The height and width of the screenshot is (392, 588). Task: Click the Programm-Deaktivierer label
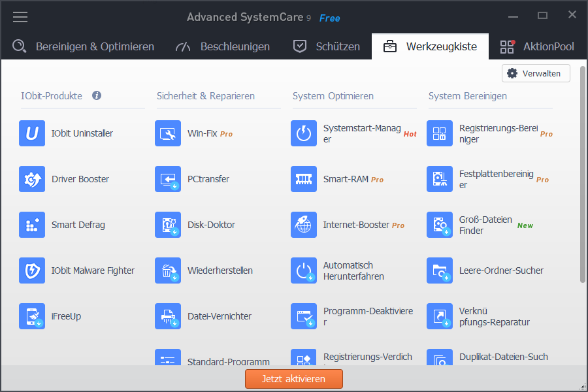368,317
